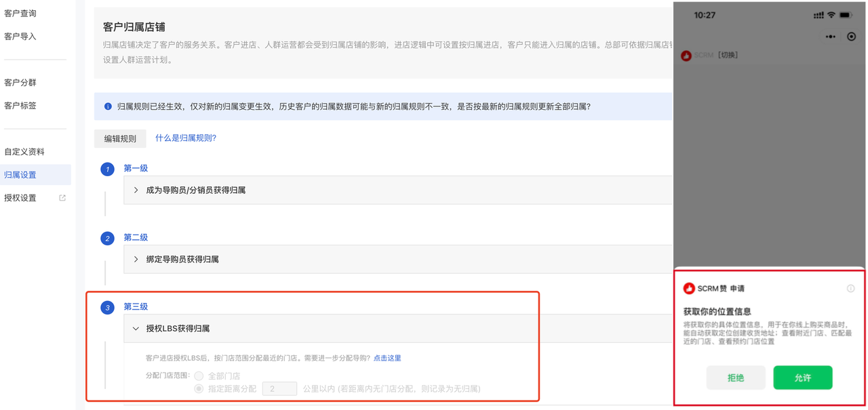The image size is (868, 410).
Task: Click the 第三级 level label
Action: (x=136, y=306)
